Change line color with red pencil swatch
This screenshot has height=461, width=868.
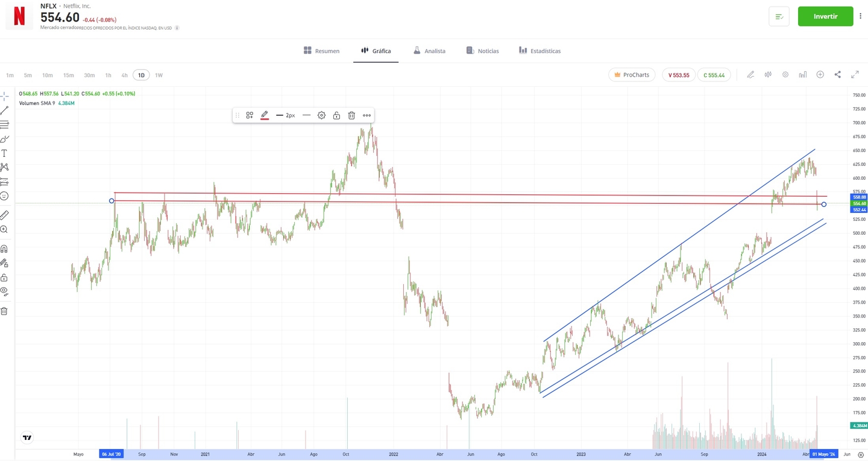coord(264,115)
